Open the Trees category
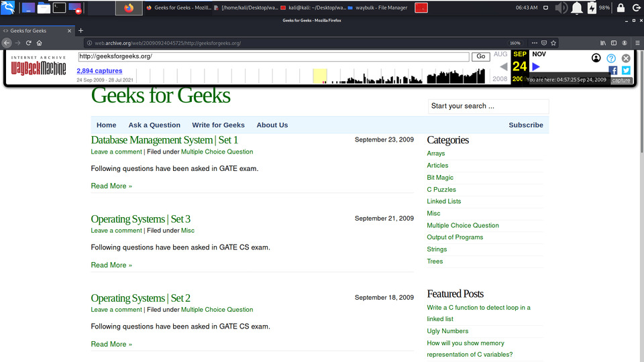This screenshot has width=644, height=362. [x=435, y=261]
